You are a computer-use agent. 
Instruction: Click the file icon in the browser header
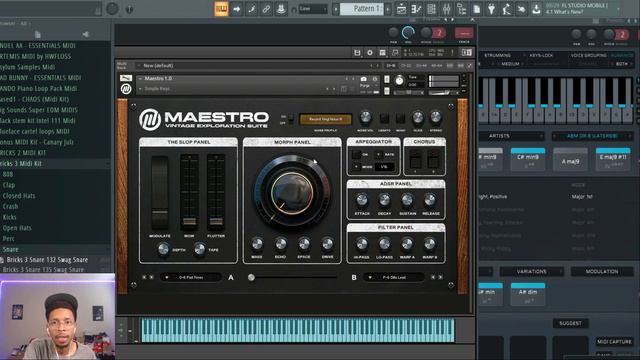pos(38,34)
